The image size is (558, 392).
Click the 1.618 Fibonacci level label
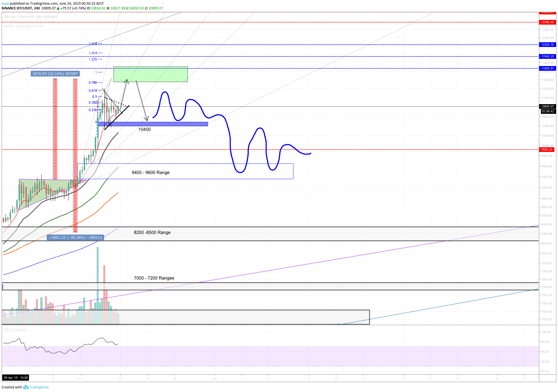pyautogui.click(x=93, y=44)
